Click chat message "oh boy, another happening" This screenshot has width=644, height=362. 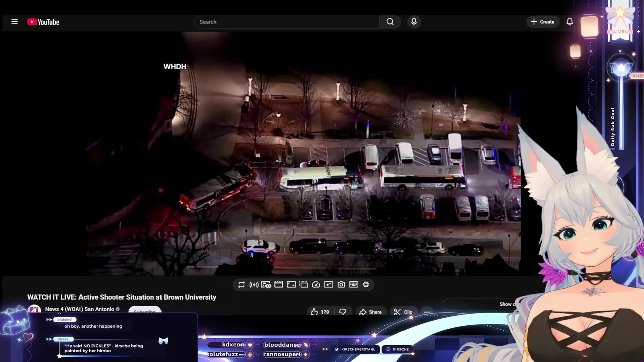pos(93,326)
